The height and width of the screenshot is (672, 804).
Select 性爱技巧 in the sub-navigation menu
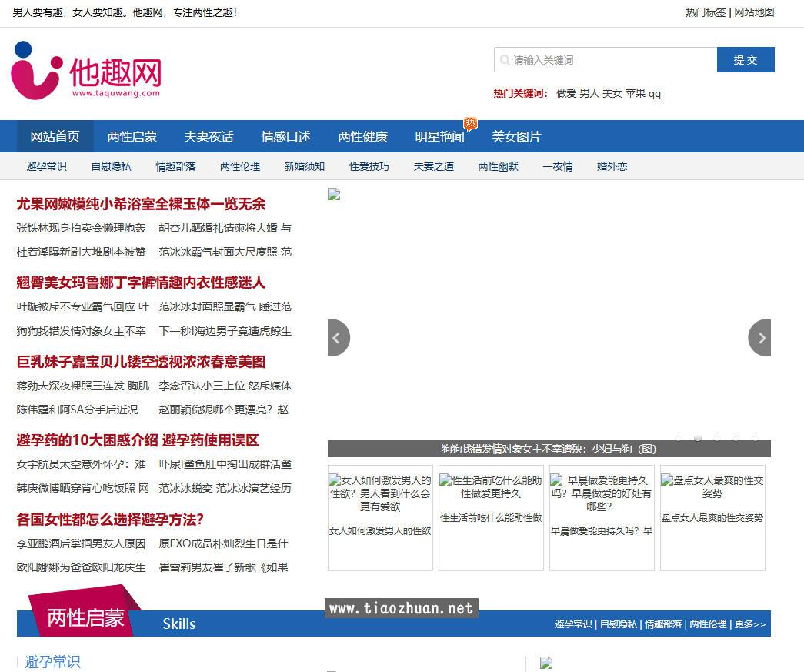pos(369,165)
